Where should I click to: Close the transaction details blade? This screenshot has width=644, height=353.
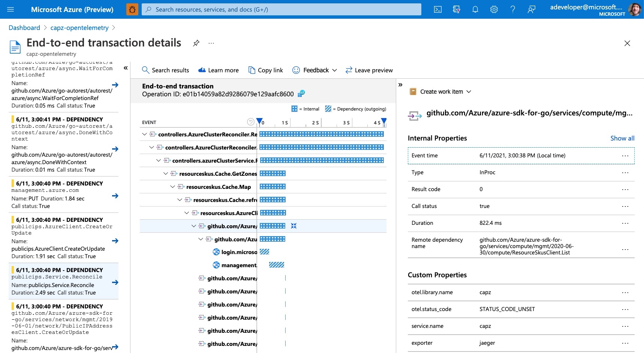(x=627, y=43)
